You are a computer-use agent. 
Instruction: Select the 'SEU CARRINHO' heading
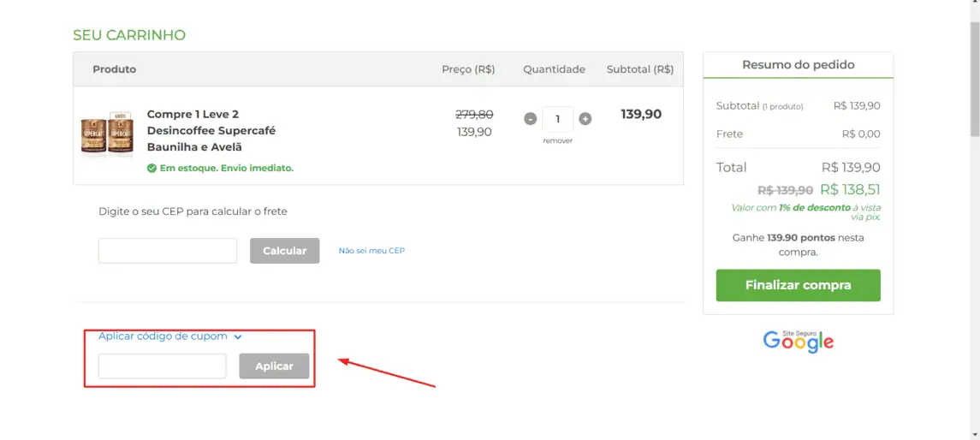[x=129, y=35]
